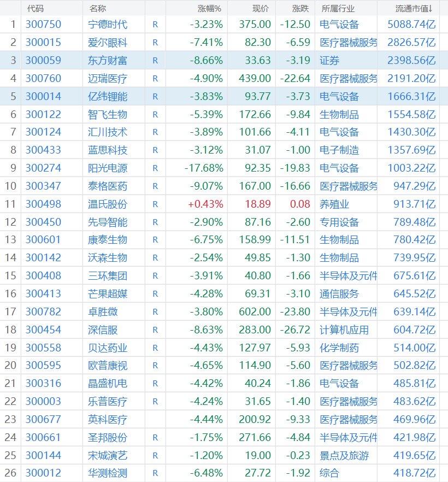
Task: Click the R marker for 芒果超媒
Action: 155,294
